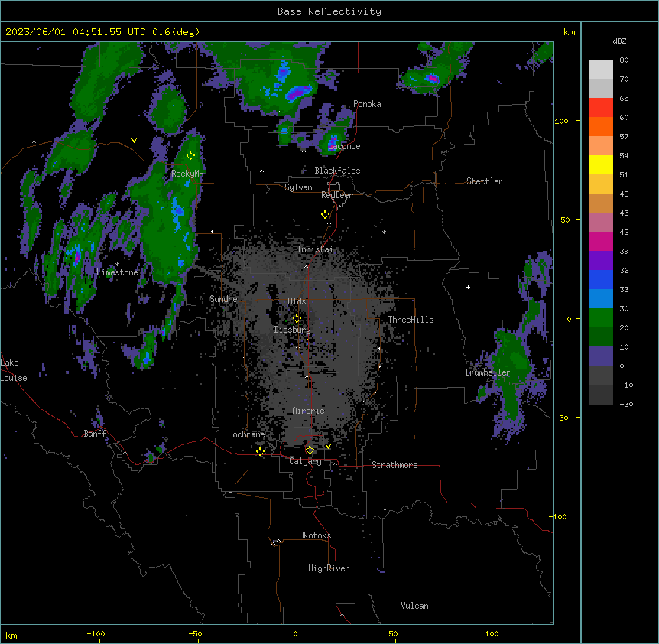Click the Stettler city label
This screenshot has height=644, width=659.
click(x=485, y=181)
